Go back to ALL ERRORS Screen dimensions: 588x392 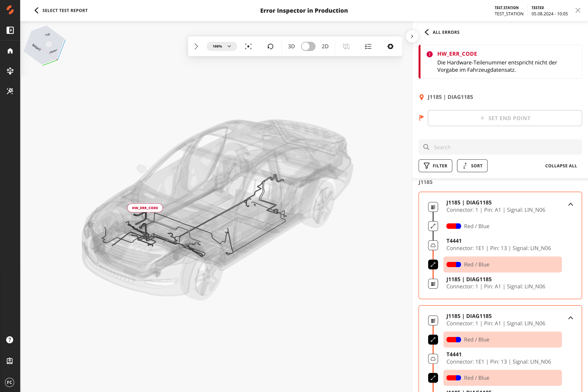point(442,32)
